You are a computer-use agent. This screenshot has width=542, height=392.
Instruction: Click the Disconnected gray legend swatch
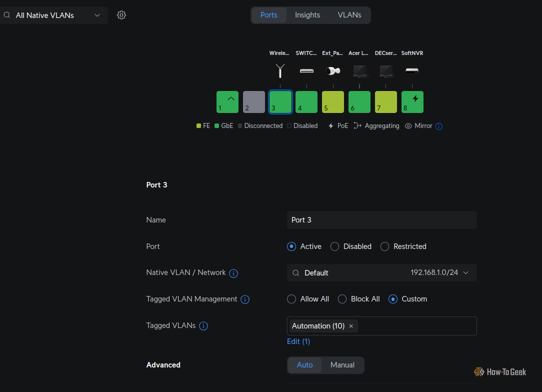pos(240,126)
